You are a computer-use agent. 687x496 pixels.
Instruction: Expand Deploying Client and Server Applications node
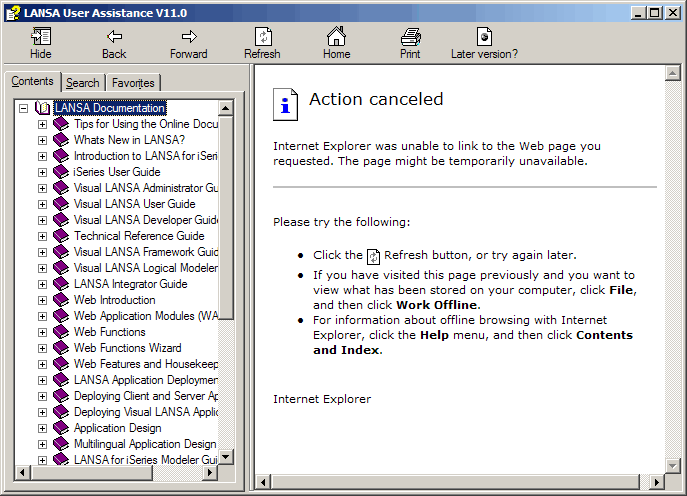(42, 396)
